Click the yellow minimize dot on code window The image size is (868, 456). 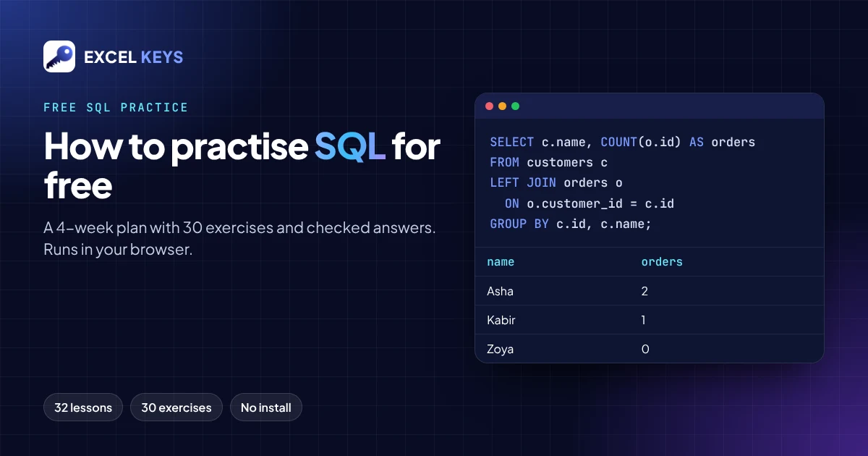(503, 106)
